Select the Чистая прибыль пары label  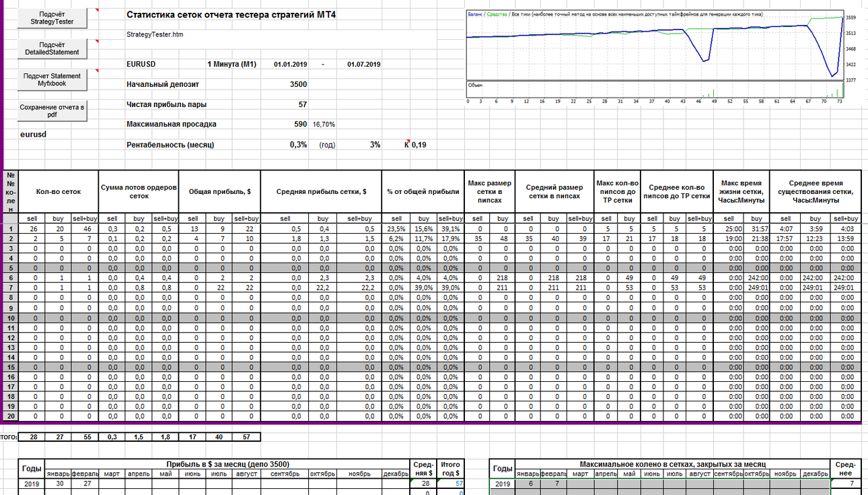pos(167,104)
